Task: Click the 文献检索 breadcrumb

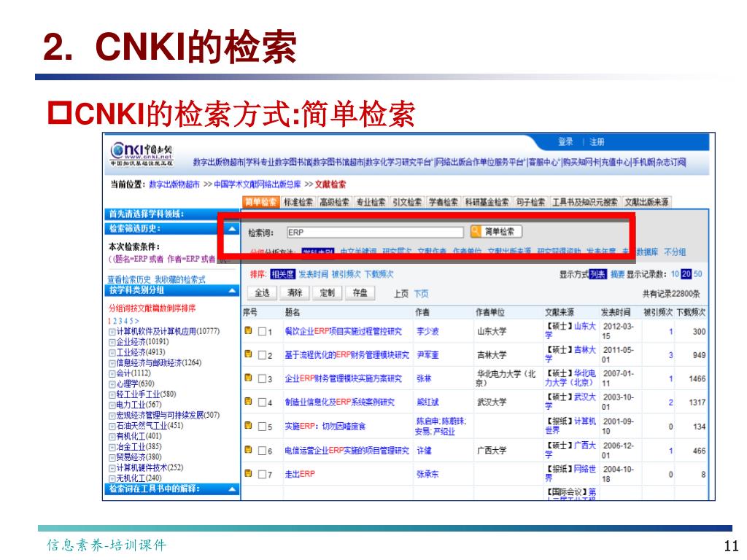Action: tap(330, 184)
